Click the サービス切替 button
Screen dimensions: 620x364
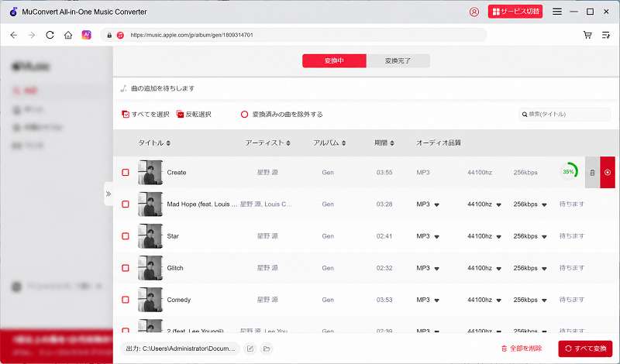515,12
